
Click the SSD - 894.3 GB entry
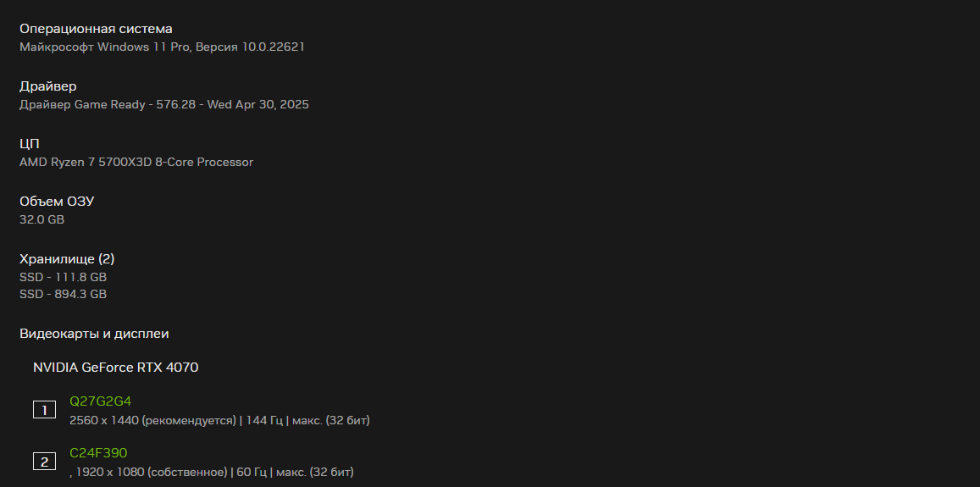pos(64,294)
